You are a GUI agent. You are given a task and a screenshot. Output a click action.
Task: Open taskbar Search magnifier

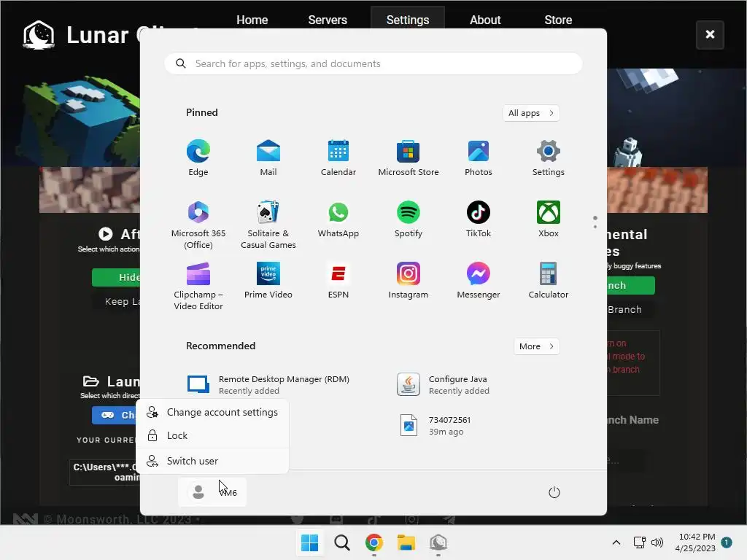(x=341, y=542)
